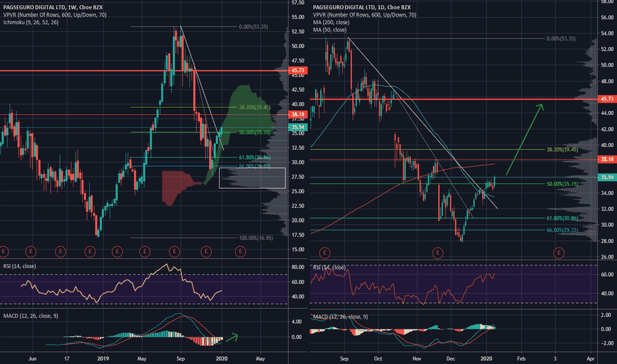
Task: Click the Oct label on daily time axis
Action: [x=378, y=359]
